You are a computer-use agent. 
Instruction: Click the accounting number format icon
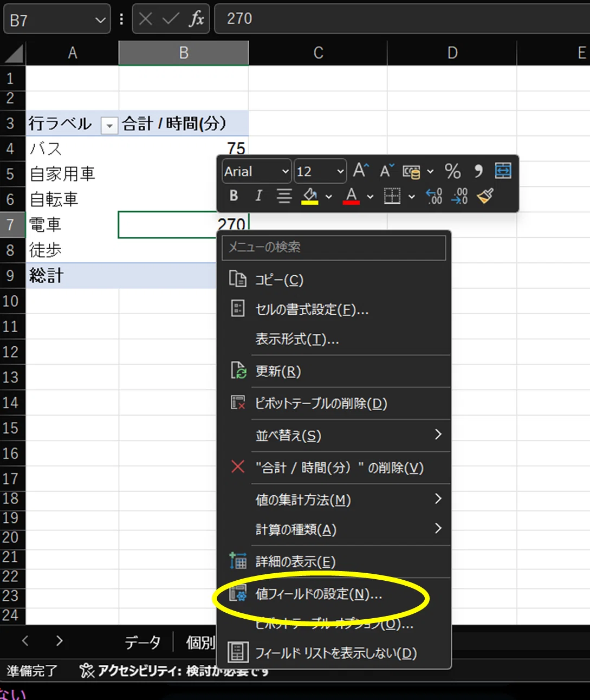412,171
